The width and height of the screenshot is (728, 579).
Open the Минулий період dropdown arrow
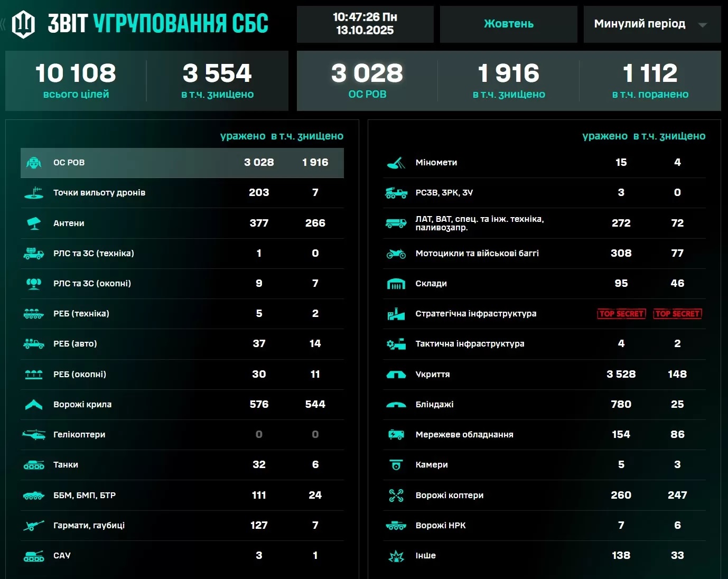click(x=702, y=25)
